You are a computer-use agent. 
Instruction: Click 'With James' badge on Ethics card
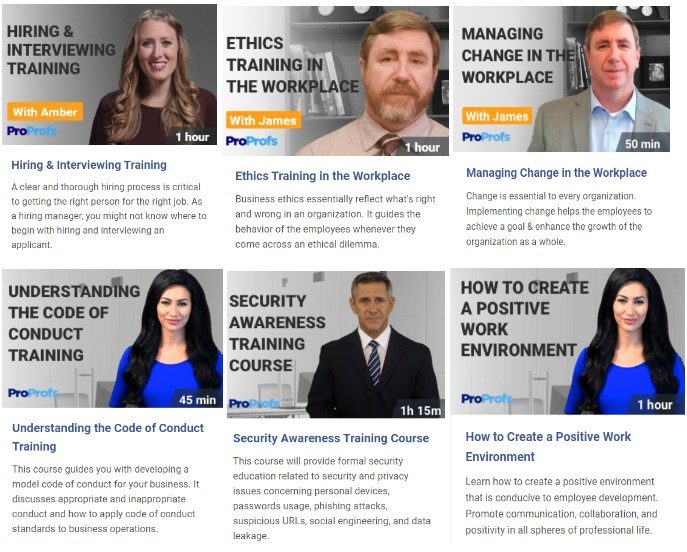263,120
